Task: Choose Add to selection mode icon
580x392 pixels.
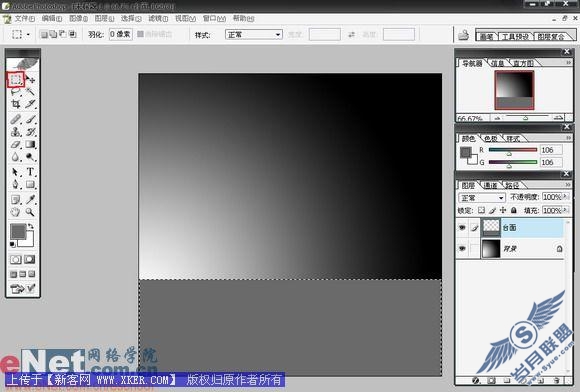Action: (x=53, y=34)
